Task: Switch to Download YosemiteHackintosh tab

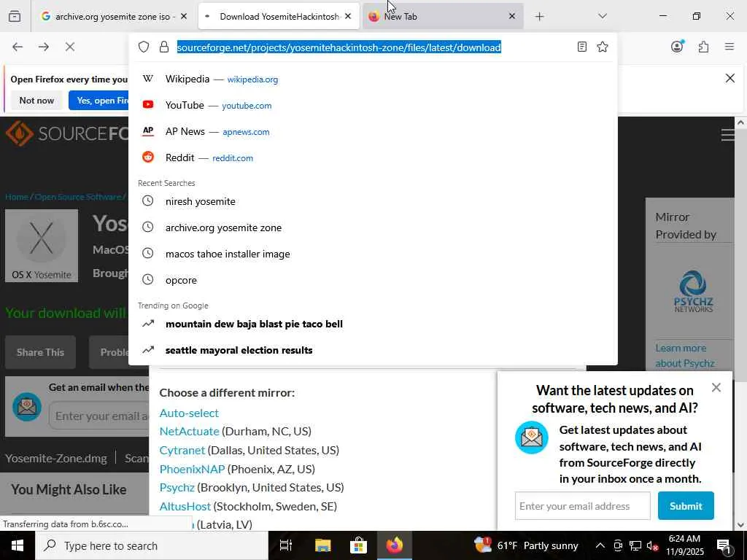Action: 279,17
